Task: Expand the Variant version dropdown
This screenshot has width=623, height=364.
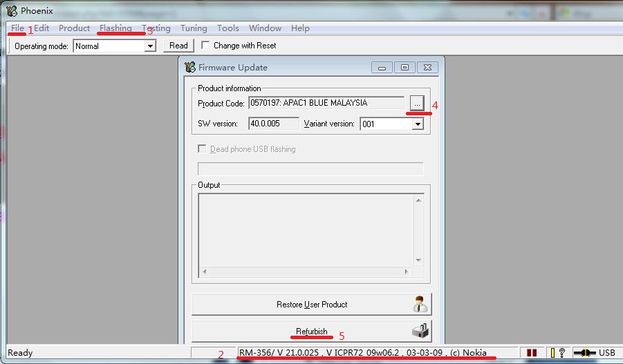Action: 418,124
